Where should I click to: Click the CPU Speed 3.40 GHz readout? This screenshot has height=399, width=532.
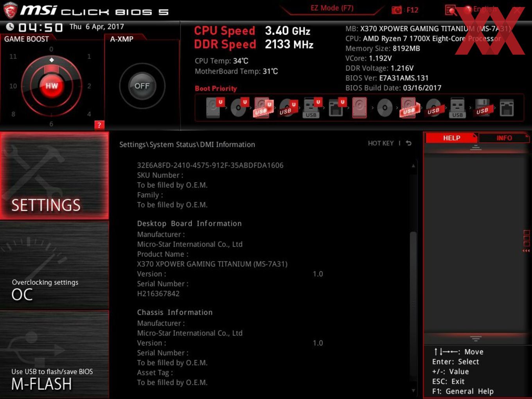click(x=252, y=31)
